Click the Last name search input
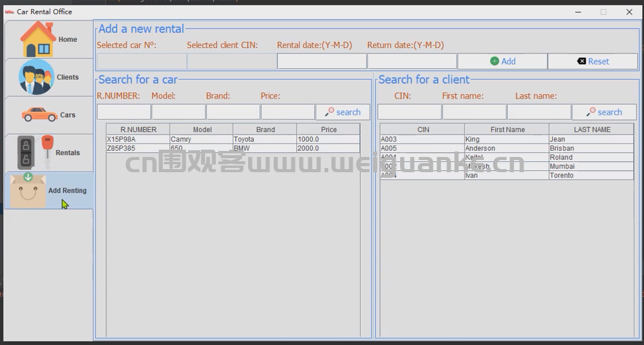This screenshot has width=644, height=345. pos(539,112)
